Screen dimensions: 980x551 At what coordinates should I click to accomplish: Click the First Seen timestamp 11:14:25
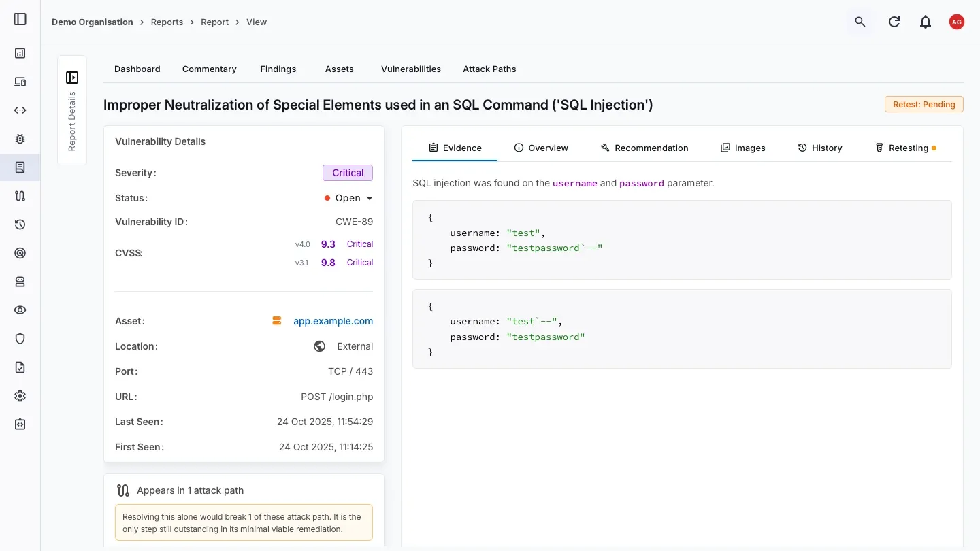point(326,447)
